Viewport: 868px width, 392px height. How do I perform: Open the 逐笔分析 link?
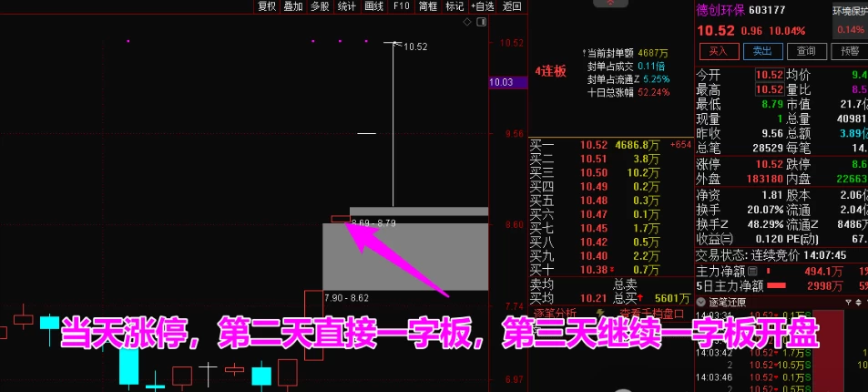pyautogui.click(x=556, y=314)
